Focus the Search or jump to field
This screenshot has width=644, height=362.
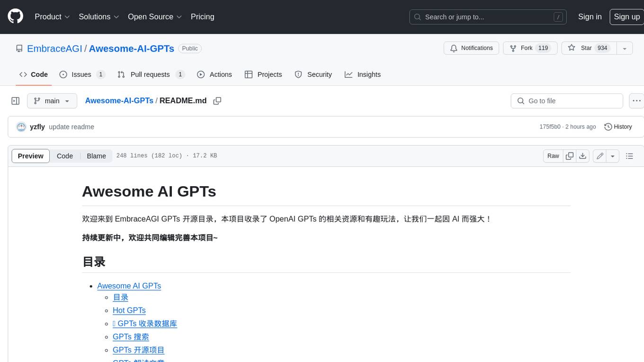point(488,17)
